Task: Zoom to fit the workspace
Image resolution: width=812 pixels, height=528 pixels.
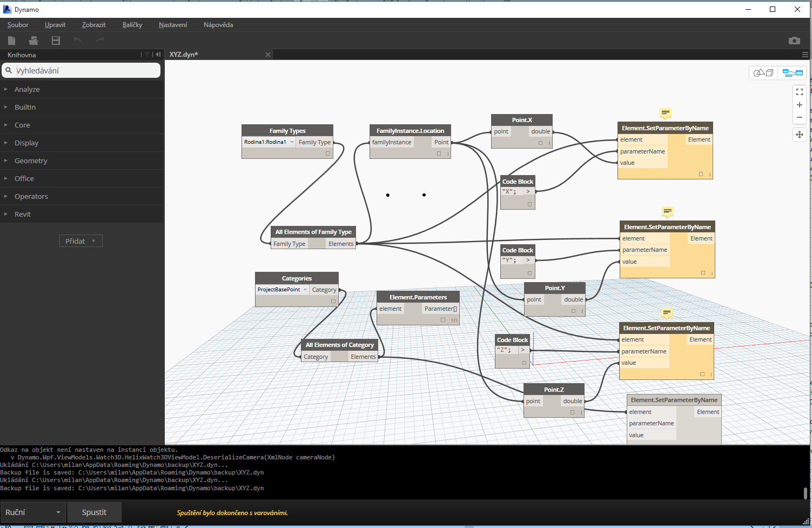Action: 799,92
